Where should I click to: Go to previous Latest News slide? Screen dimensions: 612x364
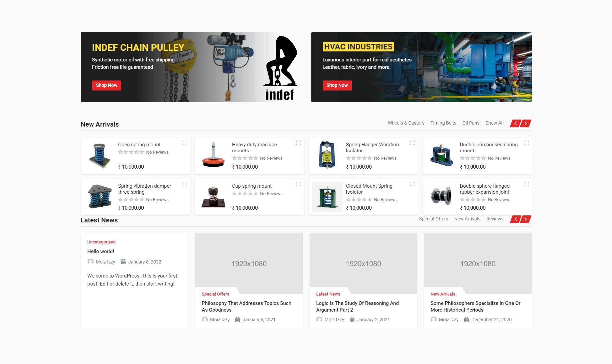[x=515, y=219]
